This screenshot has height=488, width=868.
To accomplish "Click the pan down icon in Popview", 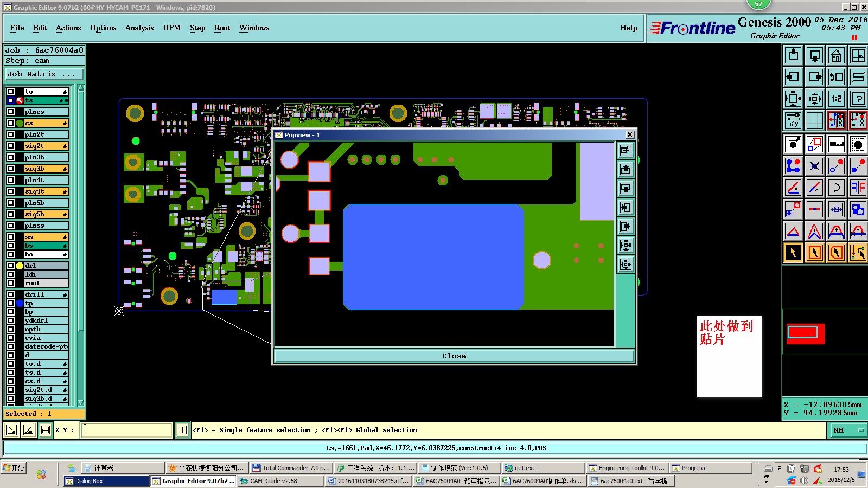I will click(626, 189).
